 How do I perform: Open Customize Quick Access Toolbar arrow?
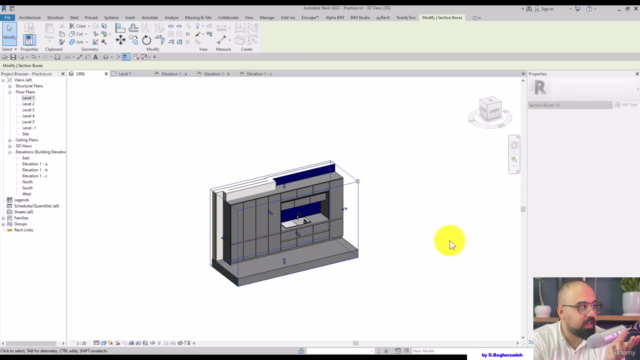pos(155,57)
